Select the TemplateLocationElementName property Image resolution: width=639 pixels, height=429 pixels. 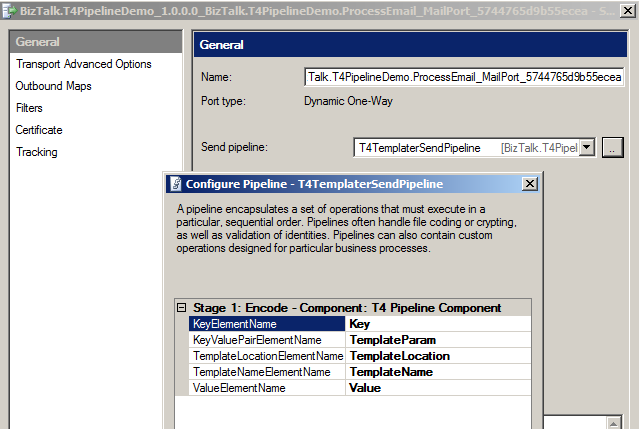pos(267,356)
